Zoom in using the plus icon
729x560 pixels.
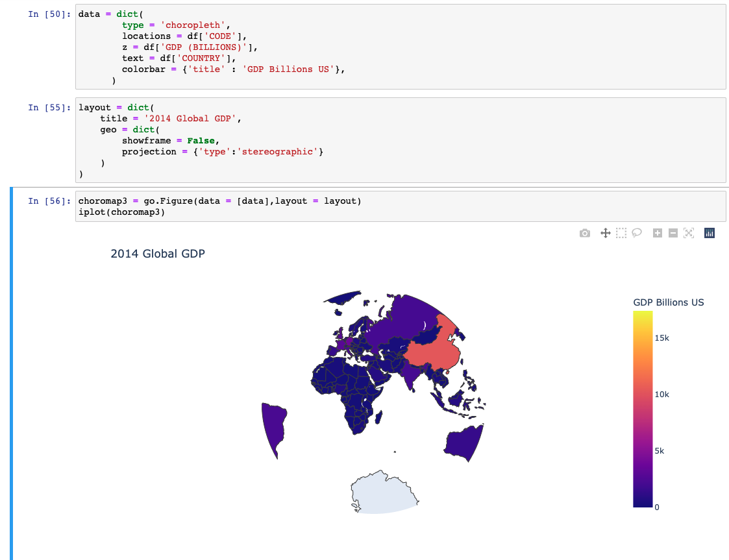[x=657, y=233]
